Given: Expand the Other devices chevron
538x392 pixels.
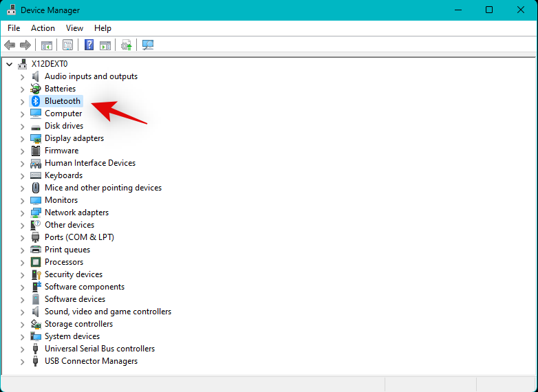Looking at the screenshot, I should coord(22,226).
